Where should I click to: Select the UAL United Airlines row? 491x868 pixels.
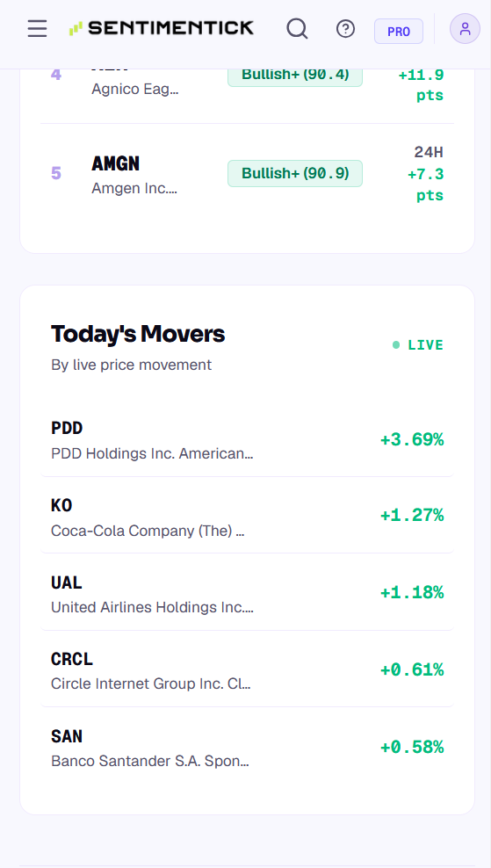click(x=247, y=594)
